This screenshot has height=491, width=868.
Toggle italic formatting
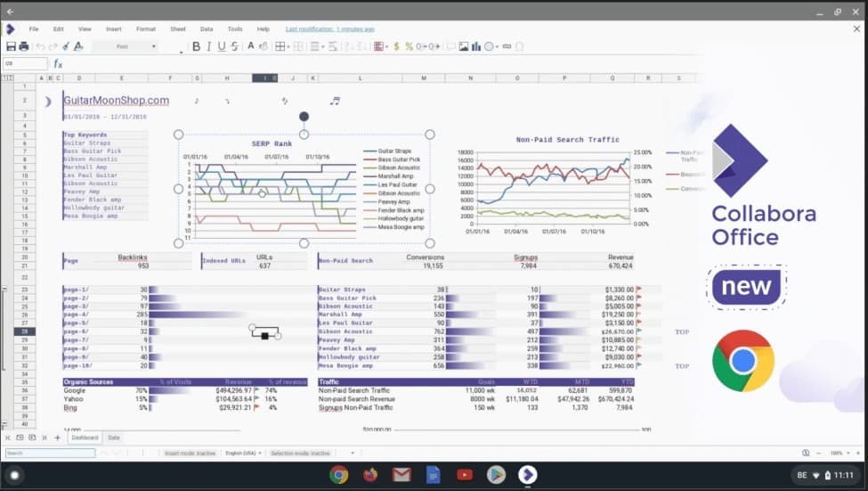(x=208, y=46)
